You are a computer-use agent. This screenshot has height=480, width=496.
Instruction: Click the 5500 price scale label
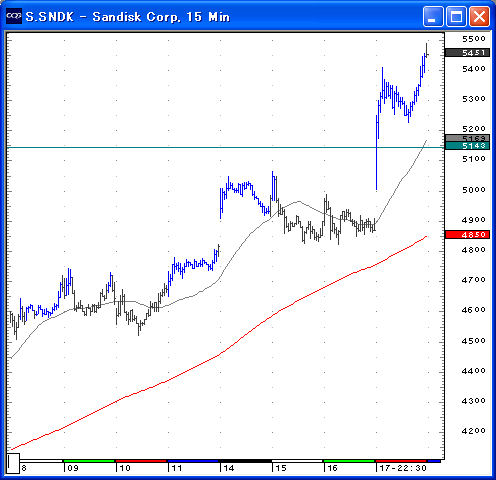(474, 39)
